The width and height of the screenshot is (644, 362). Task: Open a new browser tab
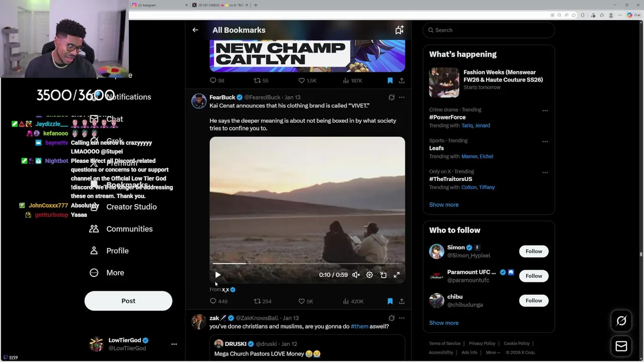point(256,5)
